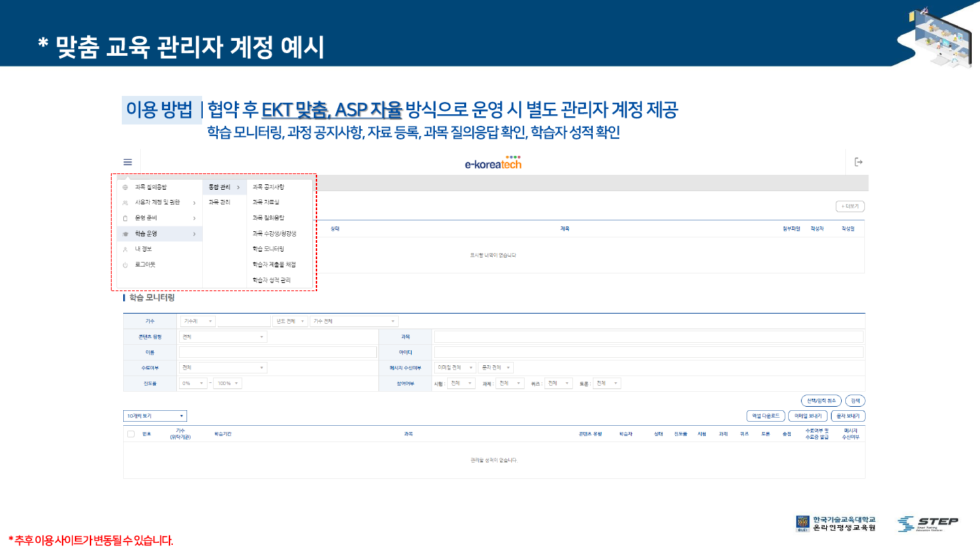The image size is (980, 551).
Task: Click the logout arrow icon at top right
Action: [x=858, y=162]
